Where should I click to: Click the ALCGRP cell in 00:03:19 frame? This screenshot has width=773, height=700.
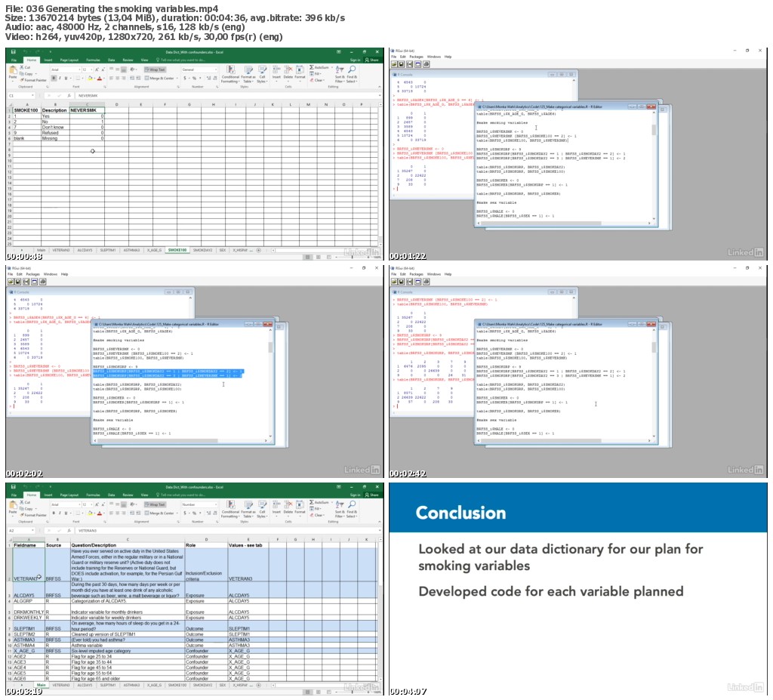click(29, 601)
